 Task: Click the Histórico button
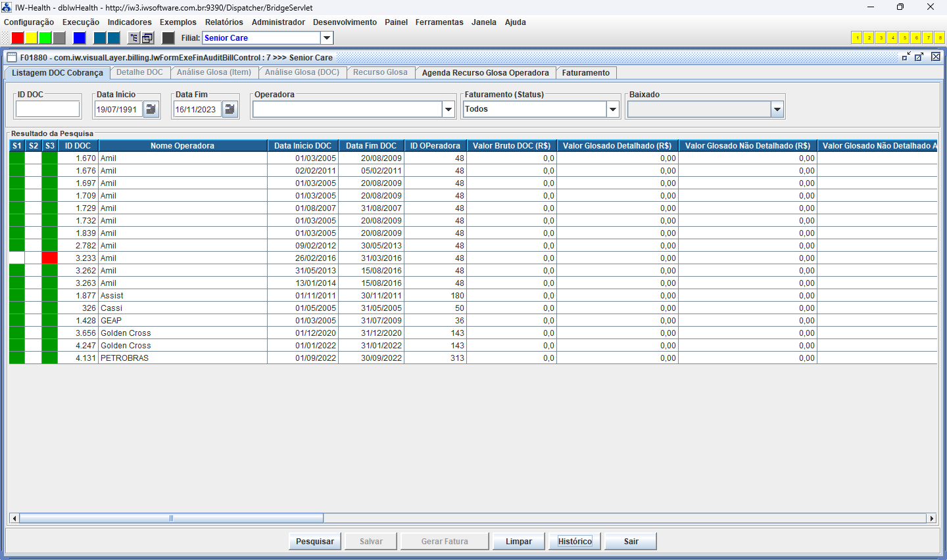tap(575, 542)
